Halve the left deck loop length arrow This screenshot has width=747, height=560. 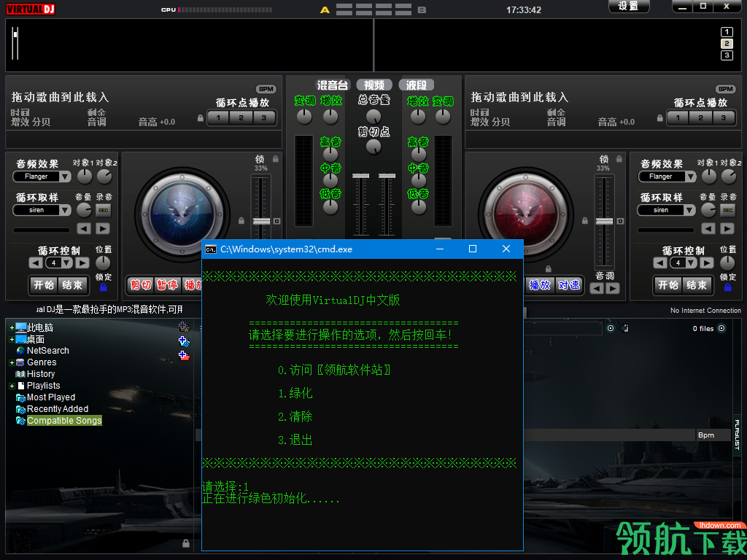coord(36,262)
